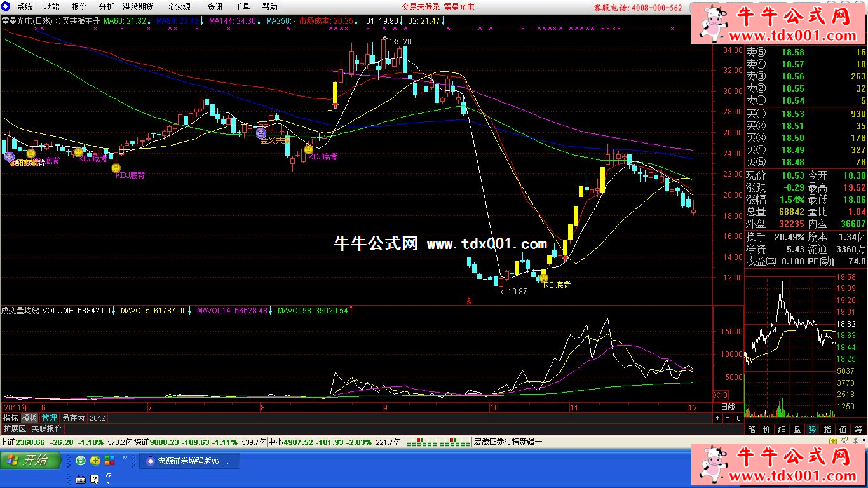Click the on-screen keyboard icon in taskbar
868x488 pixels.
(81, 478)
